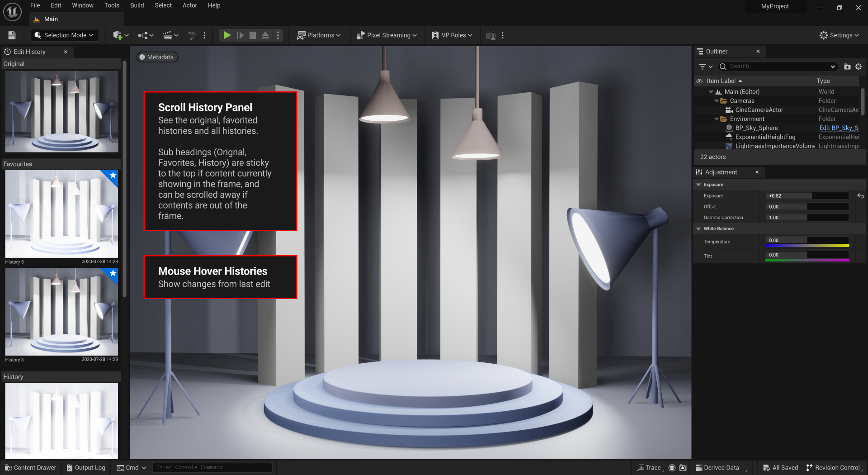This screenshot has width=868, height=475.
Task: Click the Offset value field
Action: point(807,207)
